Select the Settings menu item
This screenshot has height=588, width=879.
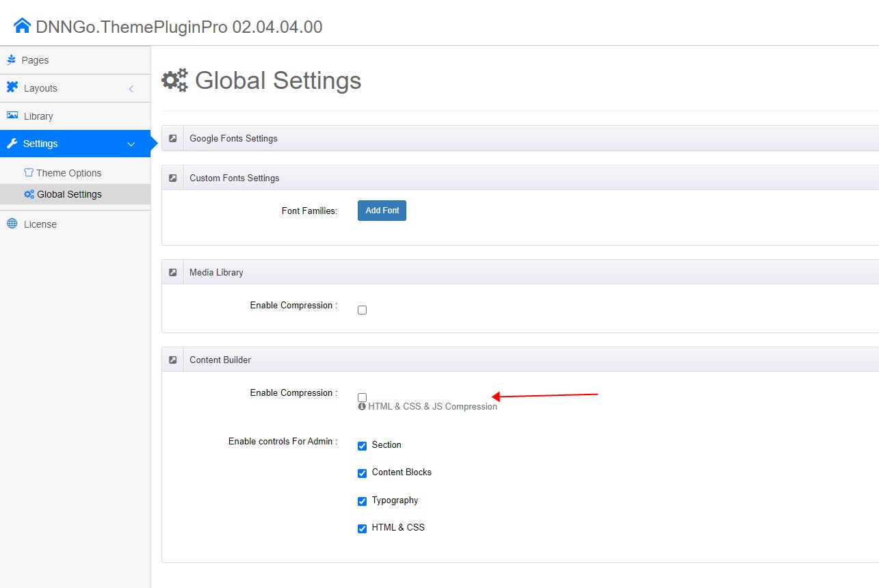point(75,144)
